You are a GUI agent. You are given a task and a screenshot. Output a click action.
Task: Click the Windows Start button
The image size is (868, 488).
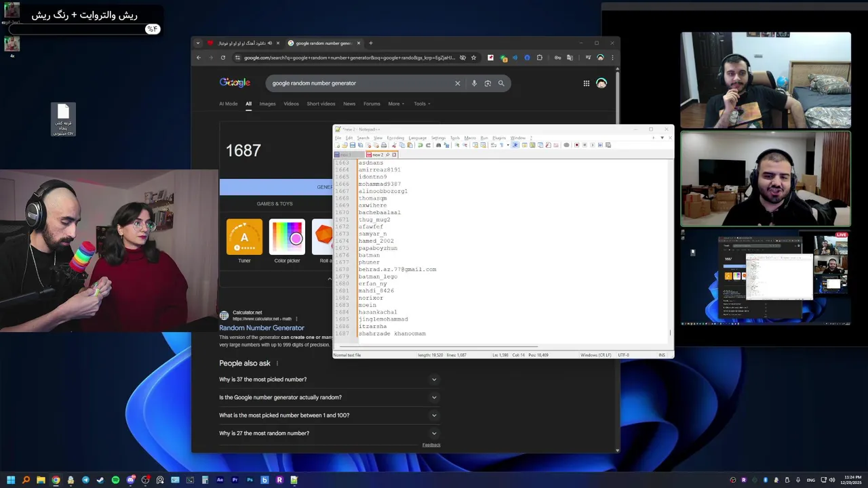[11, 480]
